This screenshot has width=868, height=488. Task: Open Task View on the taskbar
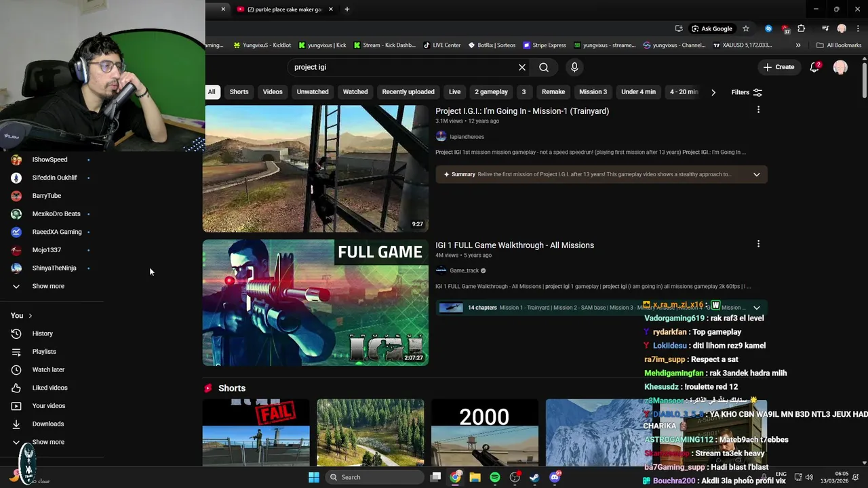436,477
